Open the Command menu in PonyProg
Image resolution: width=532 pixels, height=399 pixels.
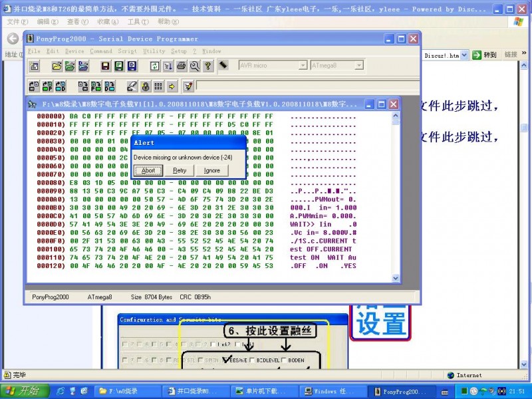(x=101, y=51)
